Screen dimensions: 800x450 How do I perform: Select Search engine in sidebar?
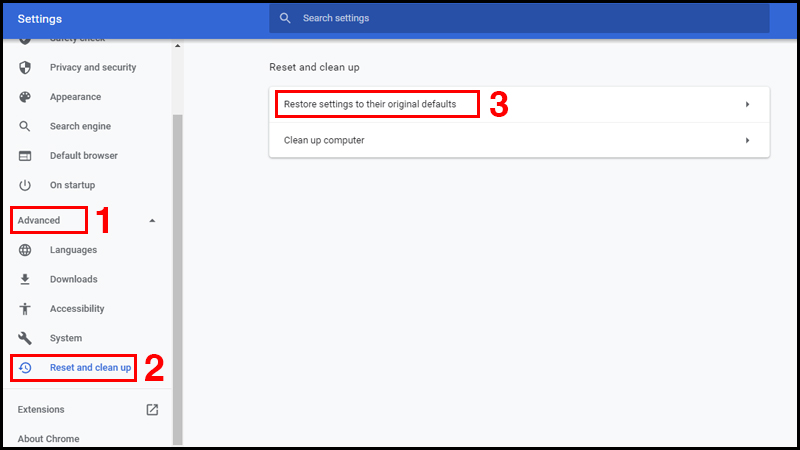tap(80, 126)
